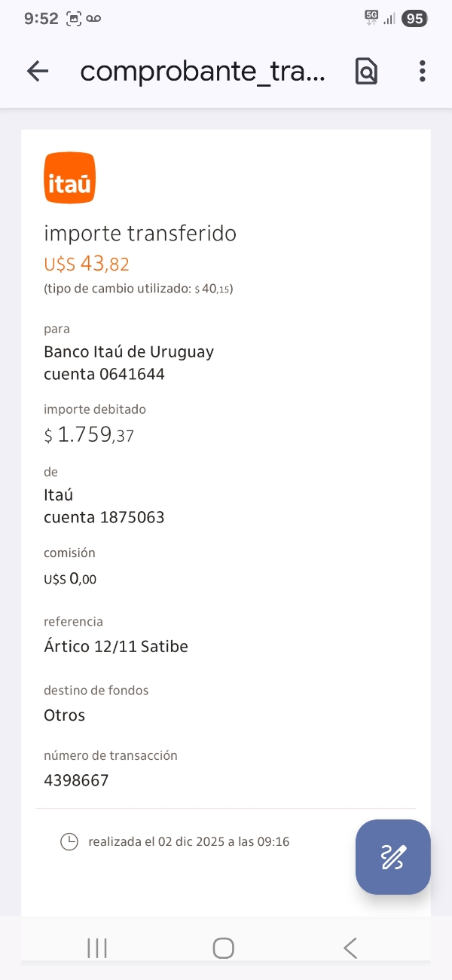Viewport: 452px width, 980px height.
Task: Tap the floating edit pen button
Action: coord(392,856)
